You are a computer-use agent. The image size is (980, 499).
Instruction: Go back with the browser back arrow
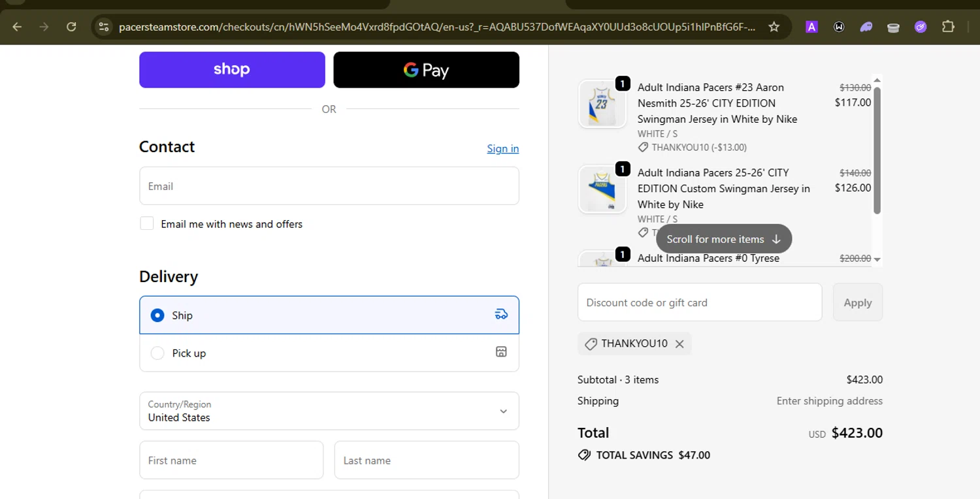(x=18, y=27)
